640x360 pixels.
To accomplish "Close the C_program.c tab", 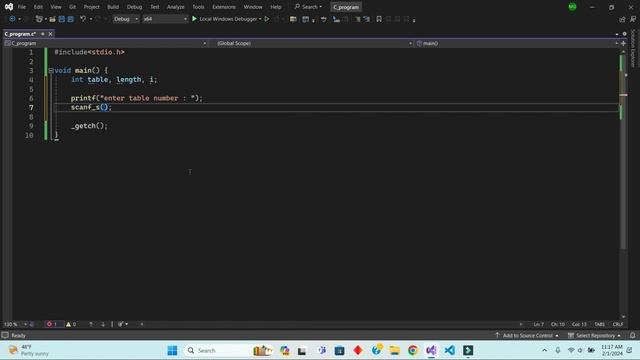I will (x=51, y=34).
